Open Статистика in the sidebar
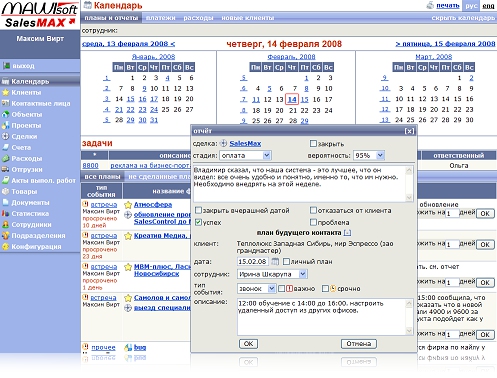Image resolution: width=497 pixels, height=378 pixels. [x=30, y=213]
